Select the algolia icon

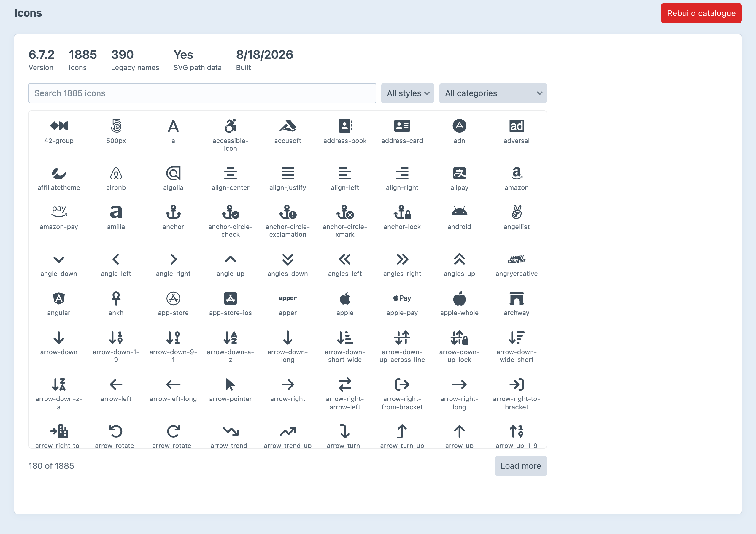(x=173, y=173)
